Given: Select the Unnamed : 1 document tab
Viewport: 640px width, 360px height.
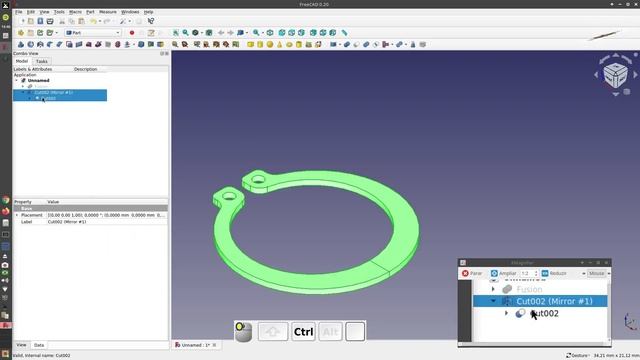Looking at the screenshot, I should coord(196,345).
